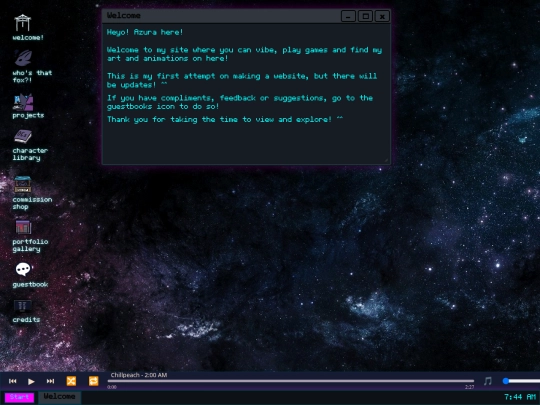The height and width of the screenshot is (405, 540).
Task: Toggle repeat mode in music player
Action: (x=93, y=381)
